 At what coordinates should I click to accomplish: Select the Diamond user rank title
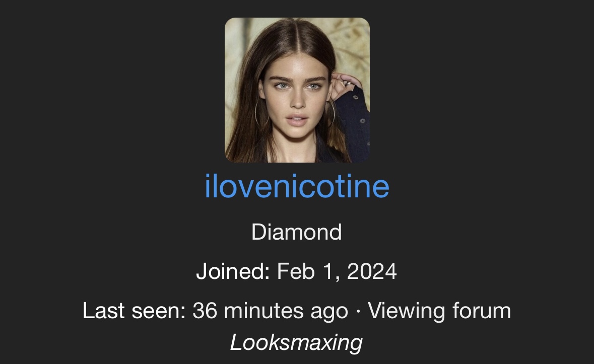tap(297, 232)
